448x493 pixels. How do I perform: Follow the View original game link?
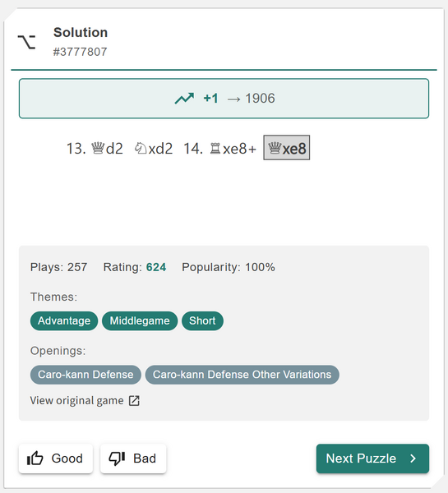click(85, 401)
